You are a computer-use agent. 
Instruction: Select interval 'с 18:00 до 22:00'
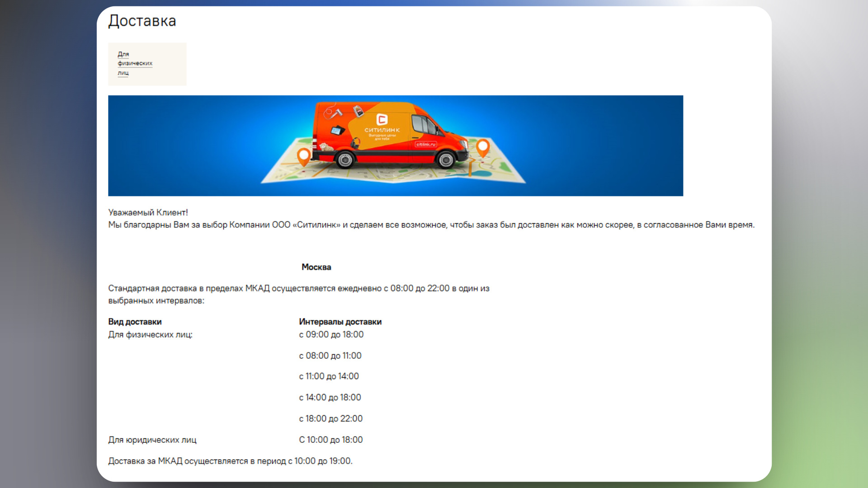(330, 418)
